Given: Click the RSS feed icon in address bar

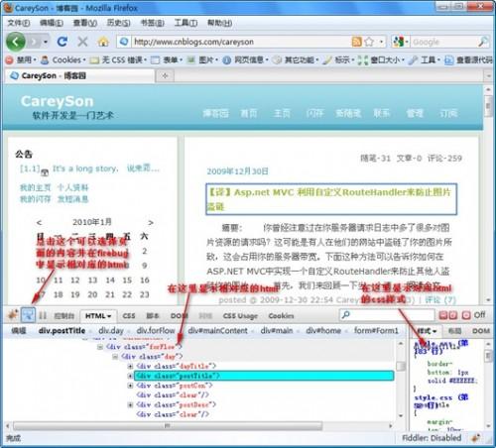Looking at the screenshot, I should pyautogui.click(x=357, y=42).
